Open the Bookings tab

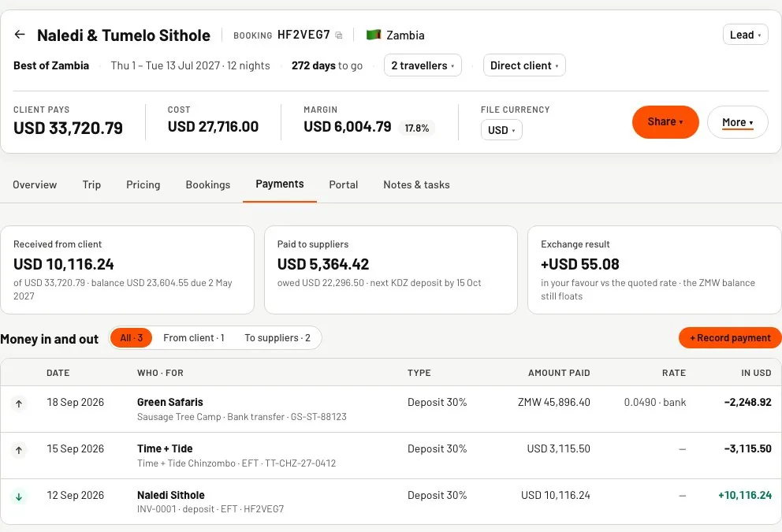coord(208,184)
